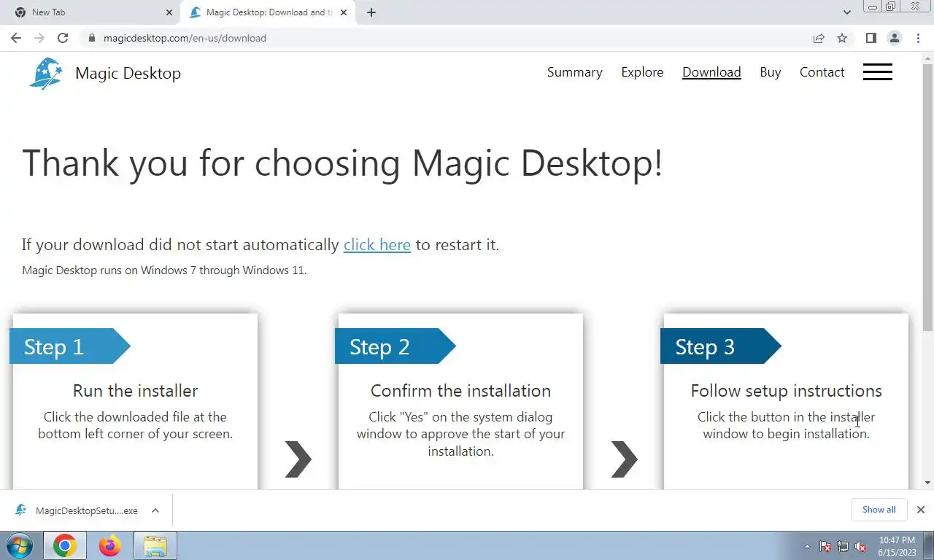Open the Windows Start button

18,545
